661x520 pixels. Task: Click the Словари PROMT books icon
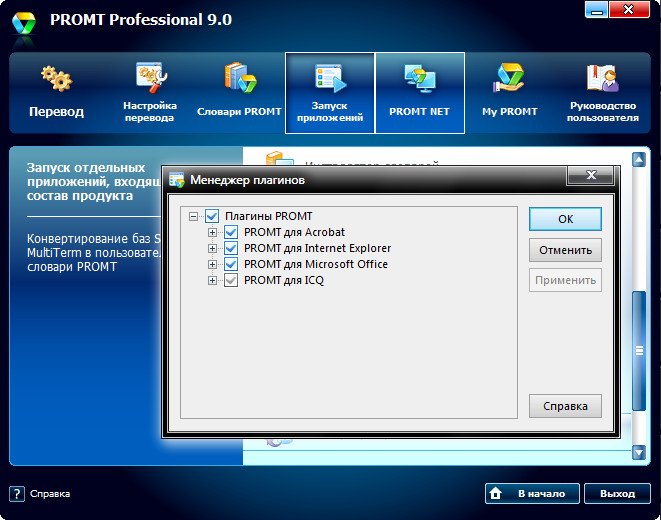(x=239, y=79)
